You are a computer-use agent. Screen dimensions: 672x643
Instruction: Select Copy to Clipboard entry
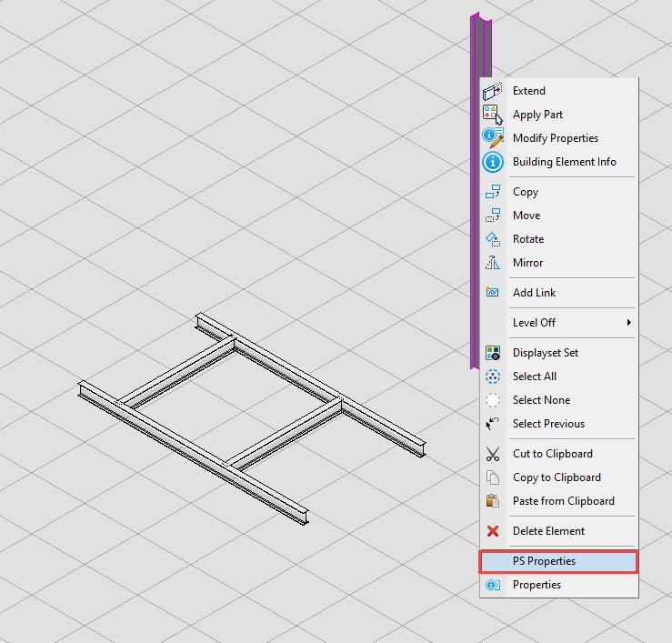pyautogui.click(x=559, y=477)
